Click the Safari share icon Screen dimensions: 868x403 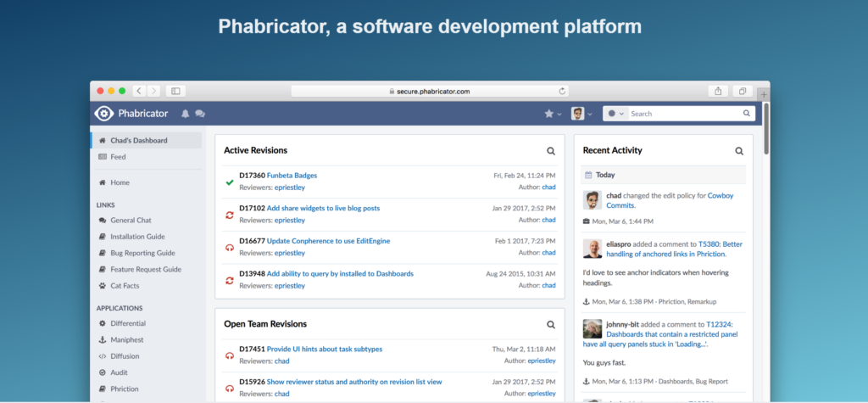click(718, 91)
